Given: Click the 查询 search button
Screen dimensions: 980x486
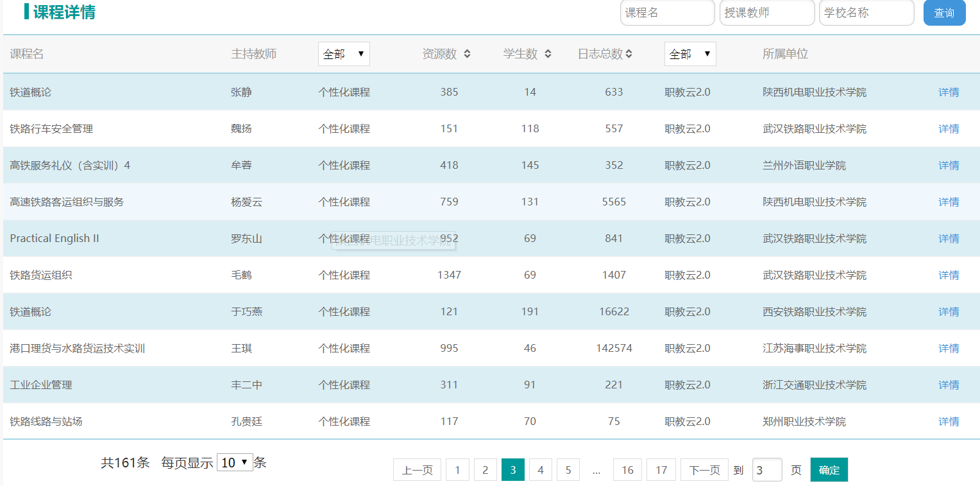Looking at the screenshot, I should [944, 13].
